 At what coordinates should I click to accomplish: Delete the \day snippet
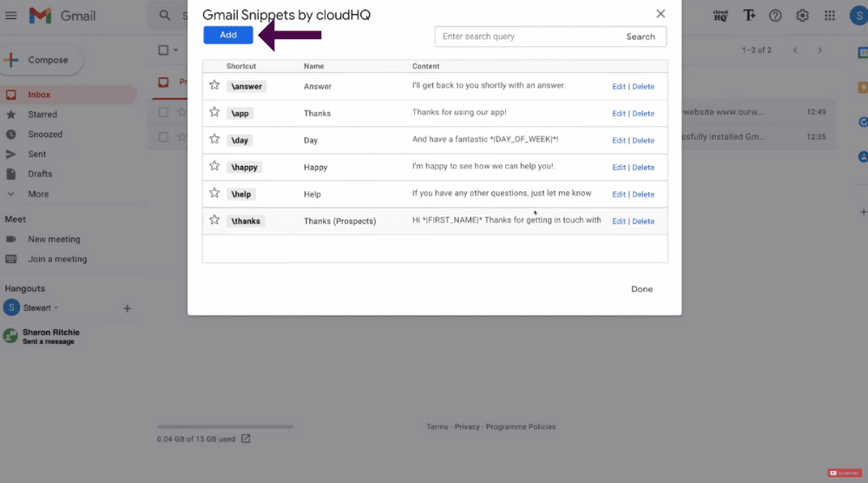643,141
